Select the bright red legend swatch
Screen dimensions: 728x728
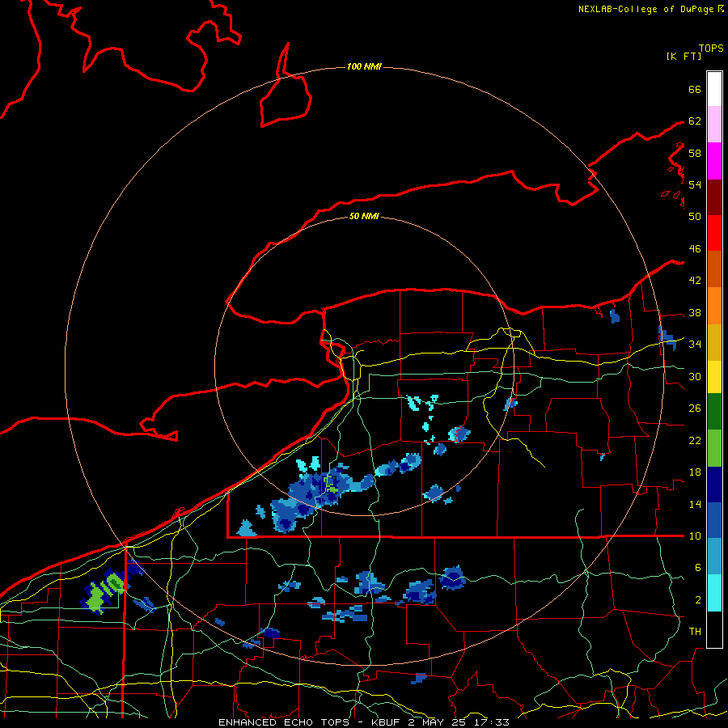714,233
